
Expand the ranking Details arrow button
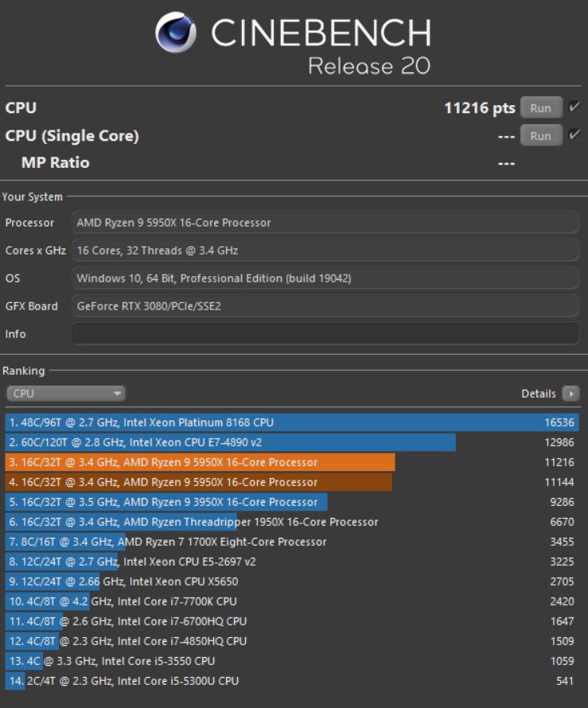570,394
